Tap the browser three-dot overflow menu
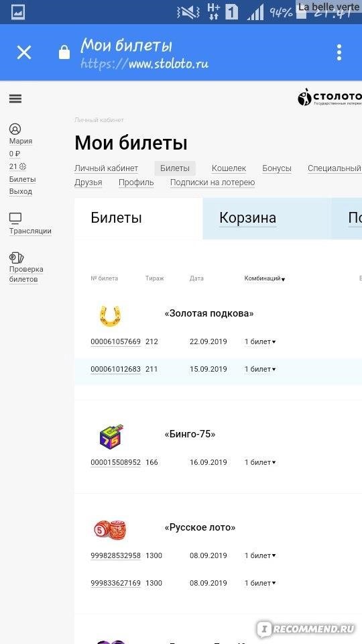 click(339, 52)
